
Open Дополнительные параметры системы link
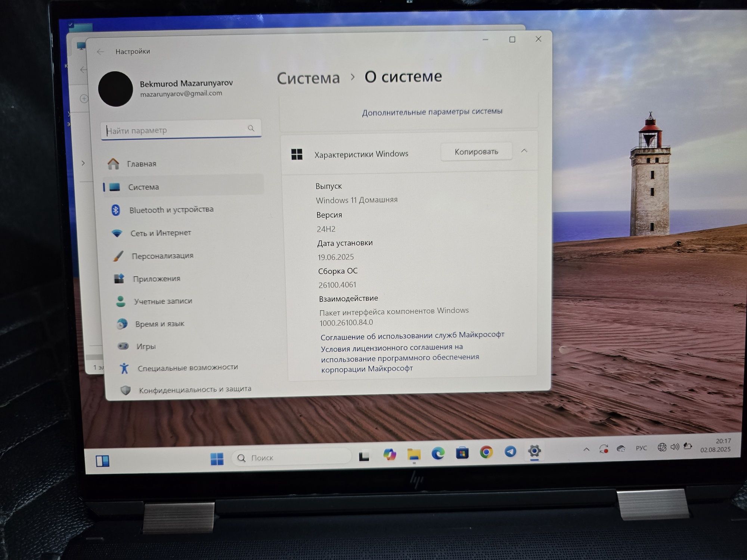432,112
